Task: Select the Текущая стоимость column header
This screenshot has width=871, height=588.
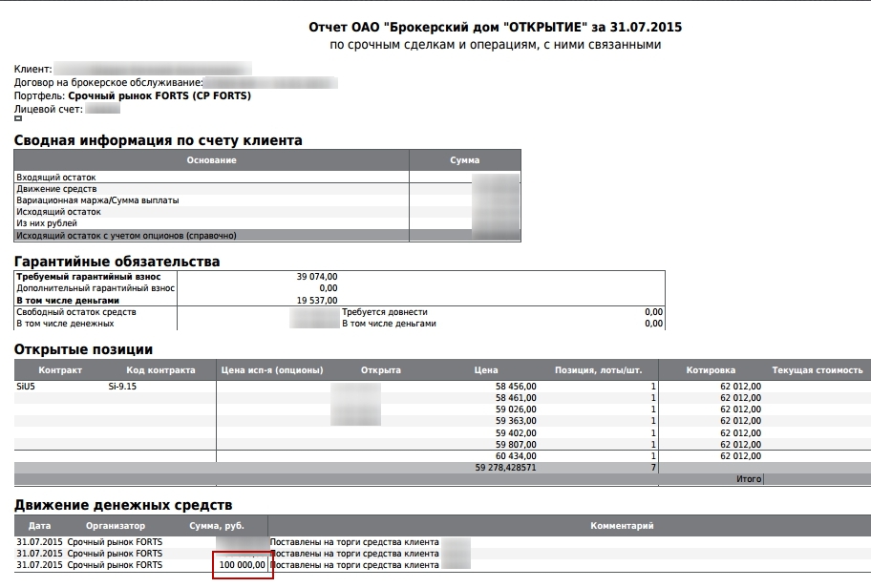Action: (817, 370)
